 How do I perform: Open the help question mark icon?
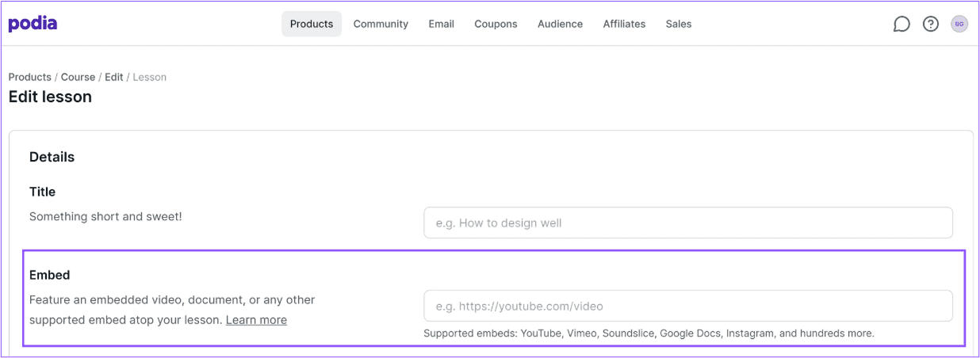point(931,25)
